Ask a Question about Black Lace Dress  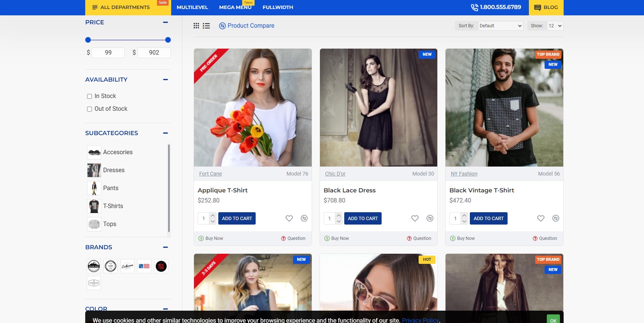coord(419,238)
